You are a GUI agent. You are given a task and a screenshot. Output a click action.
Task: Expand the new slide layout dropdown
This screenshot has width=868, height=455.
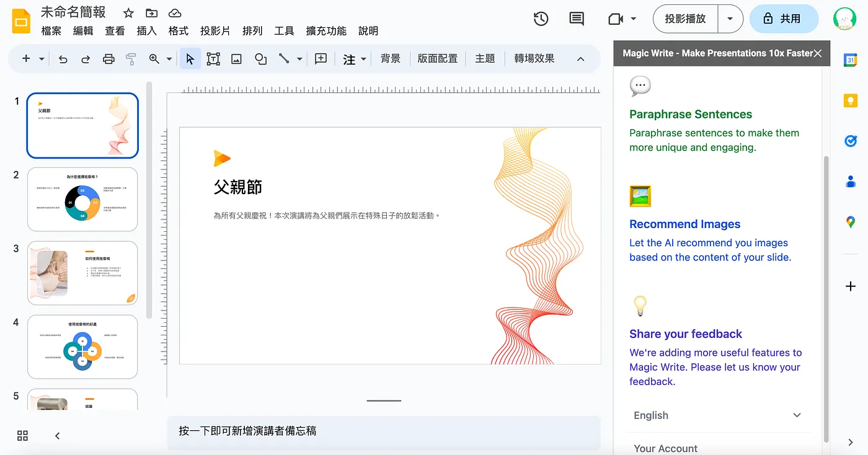[42, 59]
